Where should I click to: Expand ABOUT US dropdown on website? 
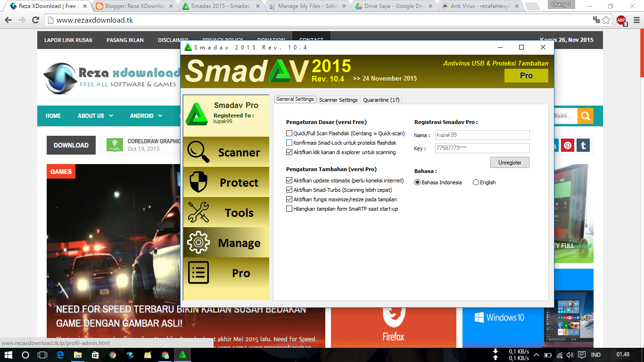[95, 115]
